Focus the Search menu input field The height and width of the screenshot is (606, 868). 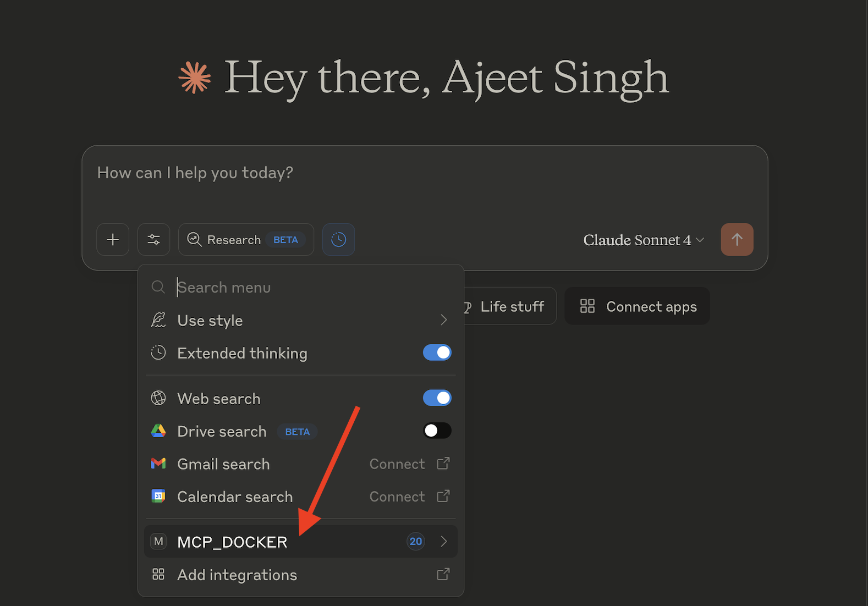[308, 288]
